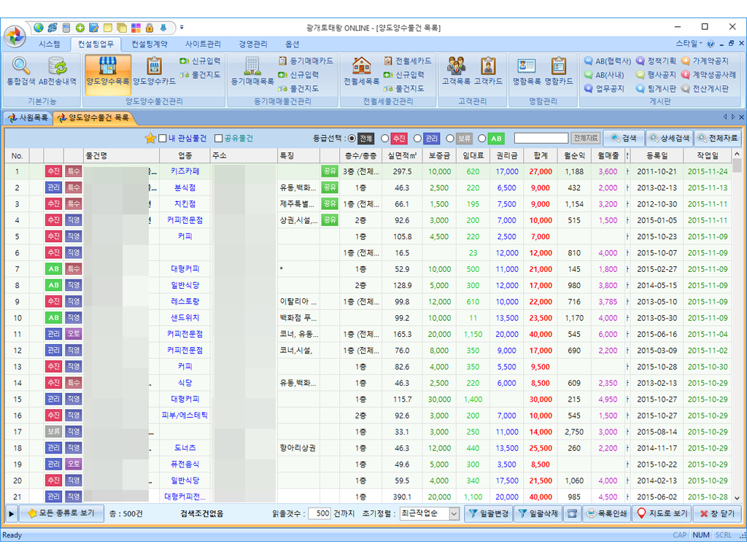
Task: Click the pinwheel application menu button
Action: point(15,36)
